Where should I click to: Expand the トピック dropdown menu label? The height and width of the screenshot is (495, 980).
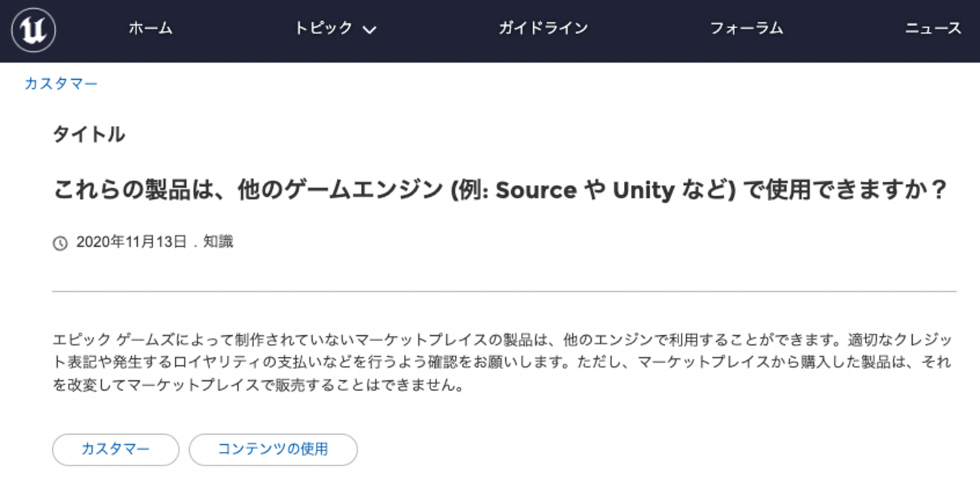point(323,29)
